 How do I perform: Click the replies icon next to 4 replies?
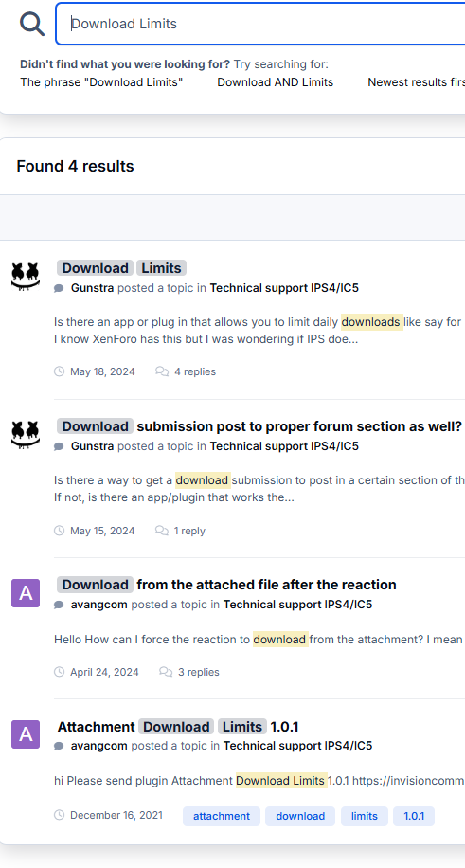coord(162,371)
